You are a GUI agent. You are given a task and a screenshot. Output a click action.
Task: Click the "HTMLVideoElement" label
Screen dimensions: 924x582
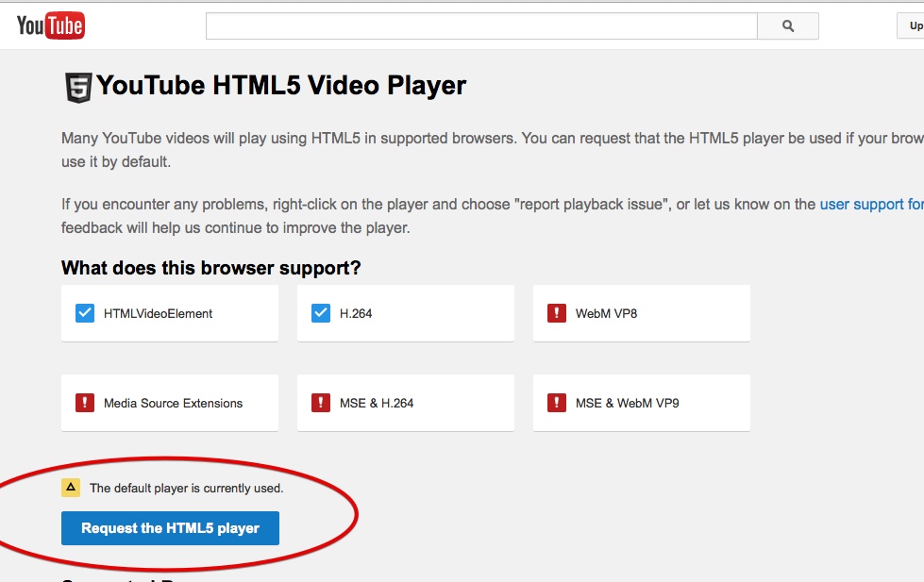click(158, 313)
